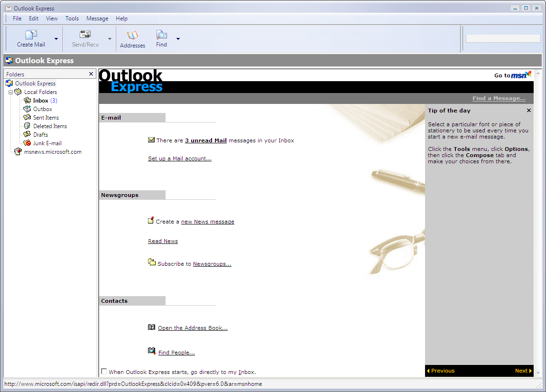Select Outbox label in folder tree

43,109
